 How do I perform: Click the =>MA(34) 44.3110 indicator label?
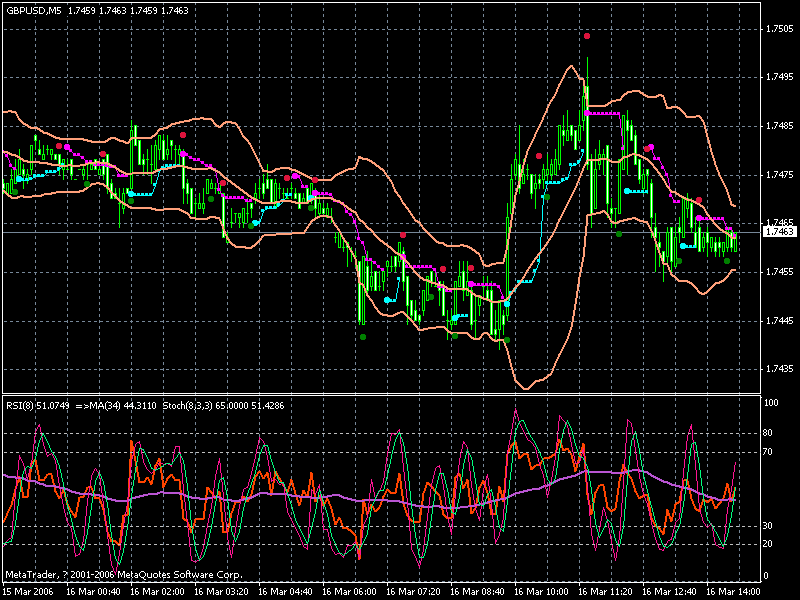point(116,406)
